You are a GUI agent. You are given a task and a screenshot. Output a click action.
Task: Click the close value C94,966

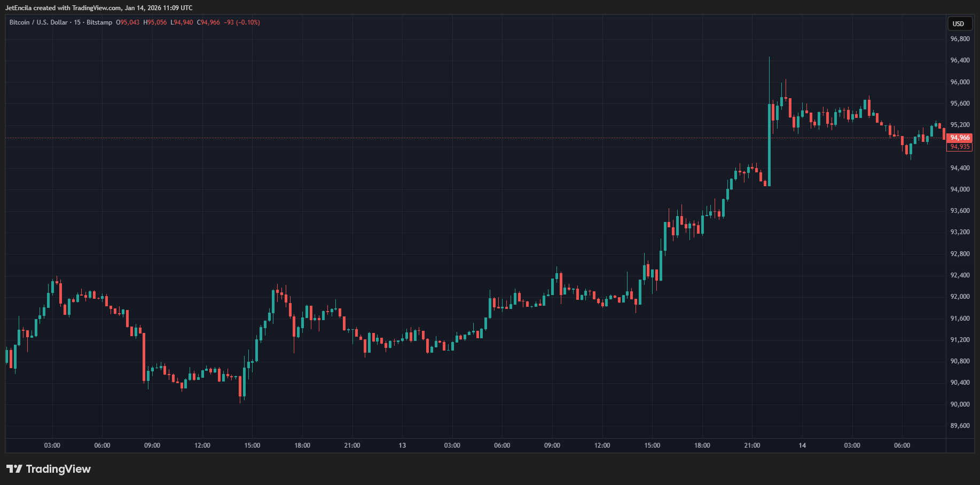208,22
